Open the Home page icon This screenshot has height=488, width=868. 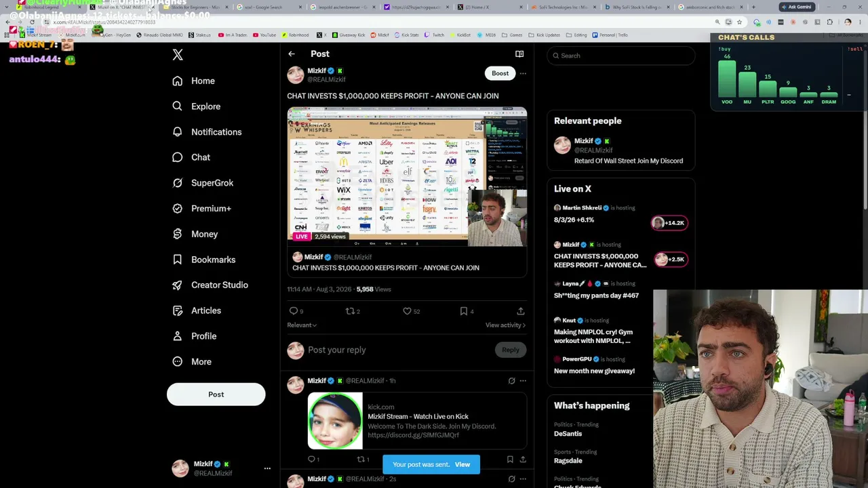click(x=178, y=81)
